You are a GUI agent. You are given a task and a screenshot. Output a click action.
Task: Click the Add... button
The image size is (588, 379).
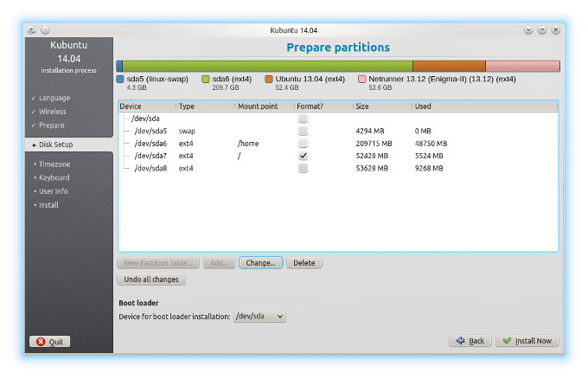[219, 263]
